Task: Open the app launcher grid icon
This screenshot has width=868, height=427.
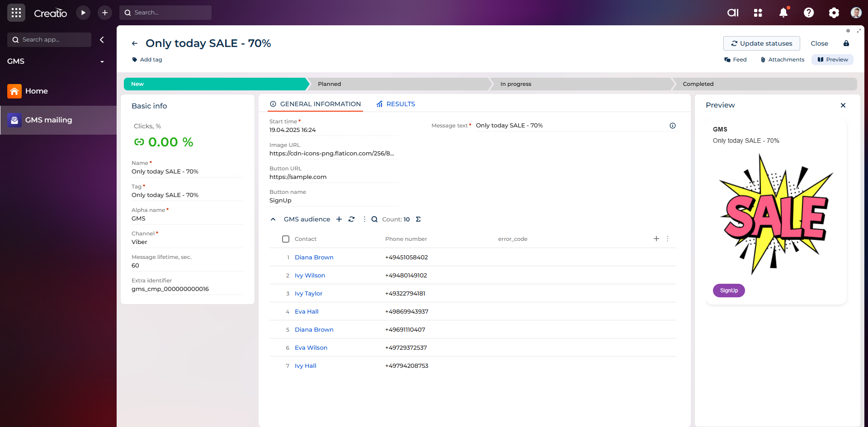Action: [16, 13]
